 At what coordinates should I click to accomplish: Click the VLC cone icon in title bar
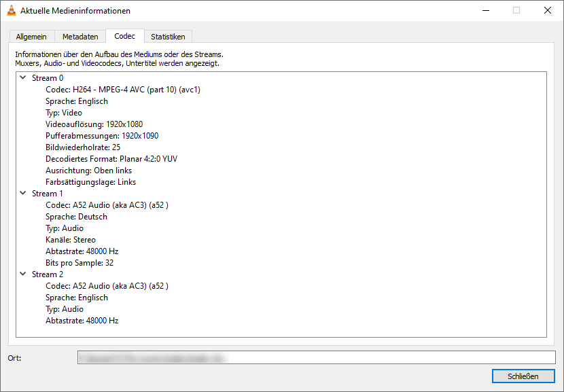coord(12,10)
